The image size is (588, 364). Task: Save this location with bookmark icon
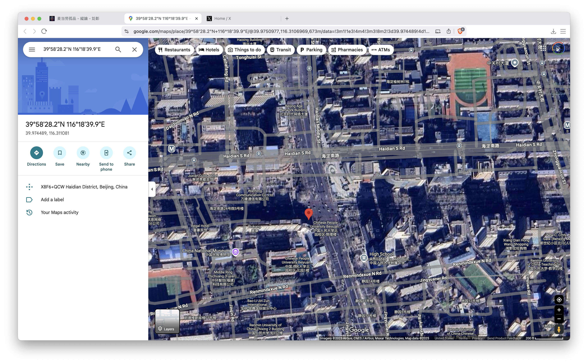coord(60,153)
